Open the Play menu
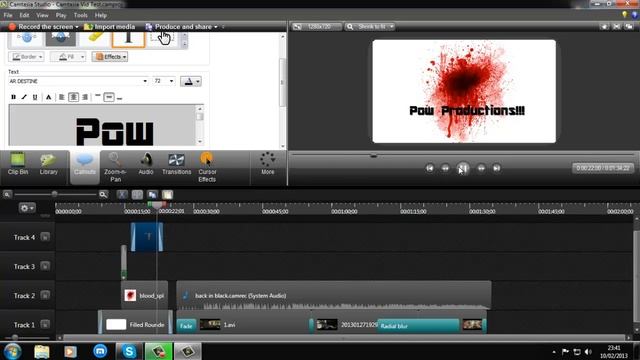The image size is (640, 360). tap(61, 15)
